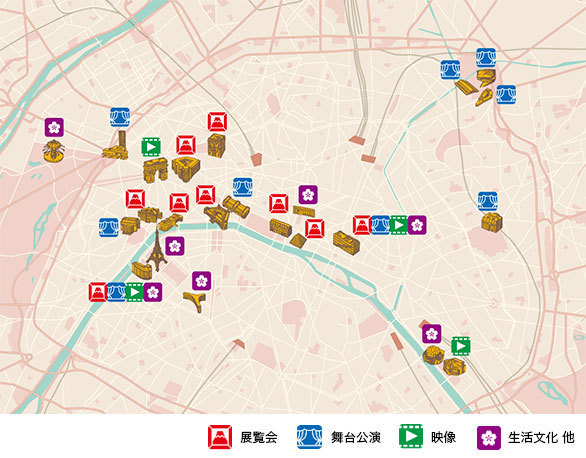Click the 舞台公演 legend label

pos(356,437)
